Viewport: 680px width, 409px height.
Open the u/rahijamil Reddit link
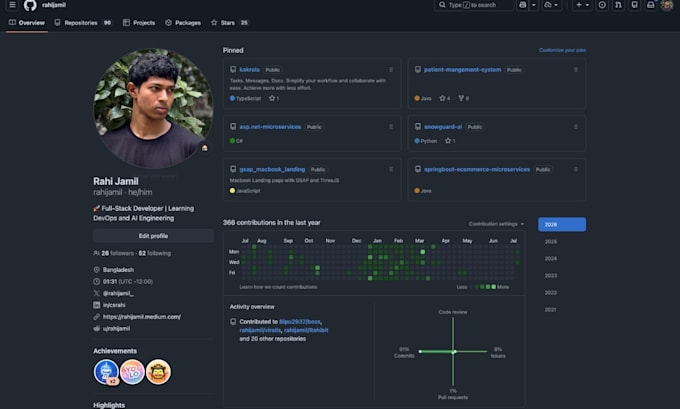tap(116, 329)
